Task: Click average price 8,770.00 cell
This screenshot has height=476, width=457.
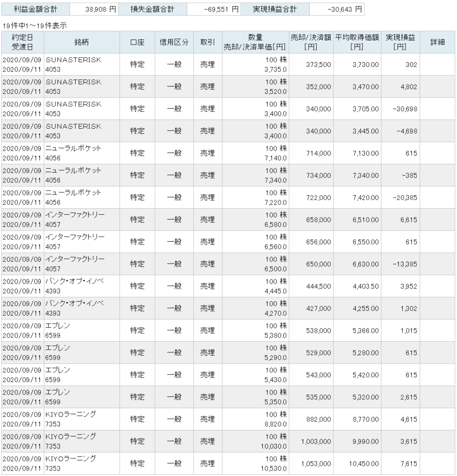Action: point(357,419)
